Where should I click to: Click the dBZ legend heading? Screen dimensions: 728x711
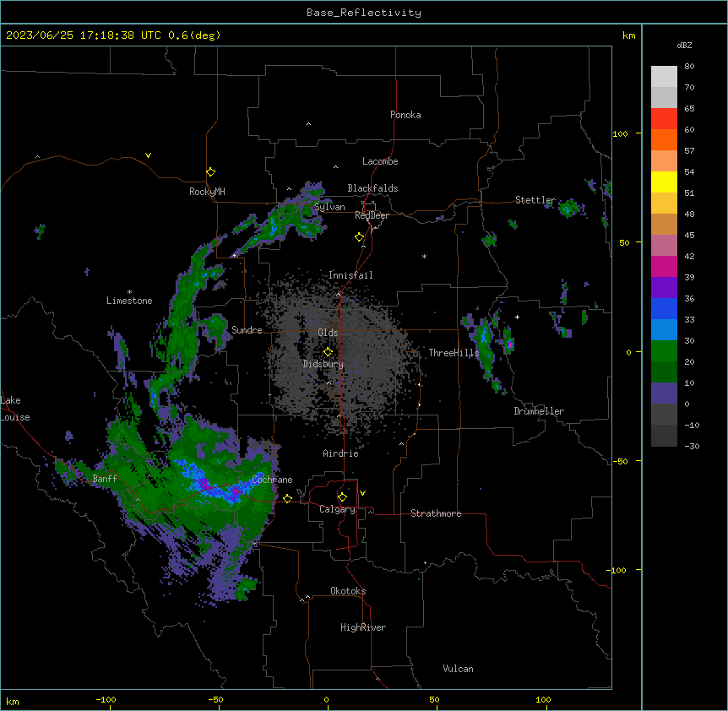pos(684,46)
